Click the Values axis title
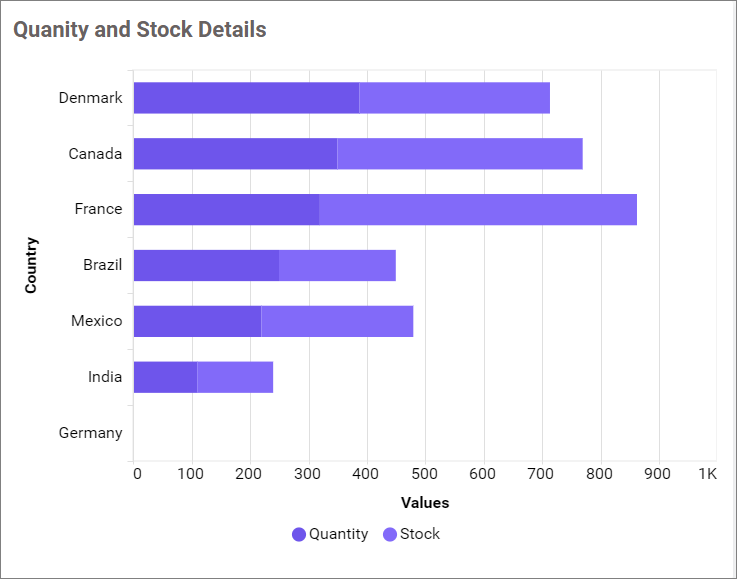This screenshot has width=737, height=579. 425,503
